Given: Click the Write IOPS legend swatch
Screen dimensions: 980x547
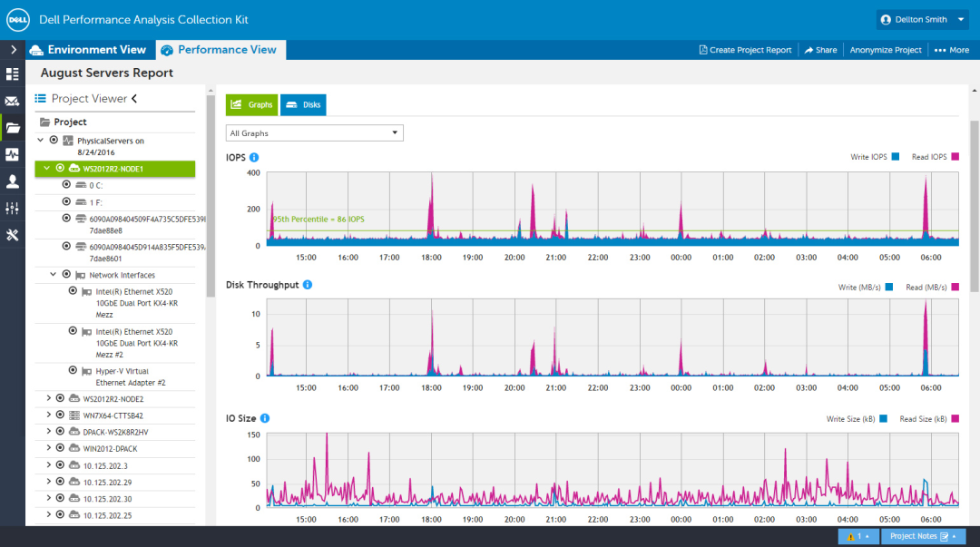Looking at the screenshot, I should pyautogui.click(x=896, y=157).
